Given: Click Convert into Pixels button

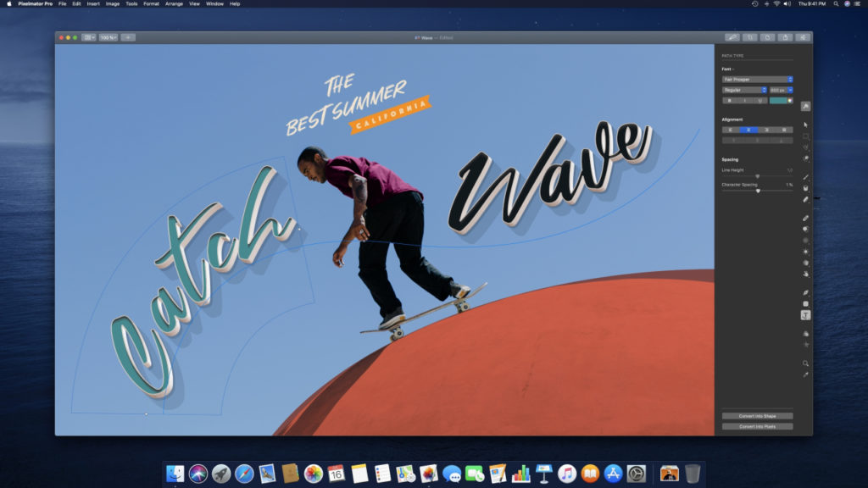Looking at the screenshot, I should (x=757, y=427).
